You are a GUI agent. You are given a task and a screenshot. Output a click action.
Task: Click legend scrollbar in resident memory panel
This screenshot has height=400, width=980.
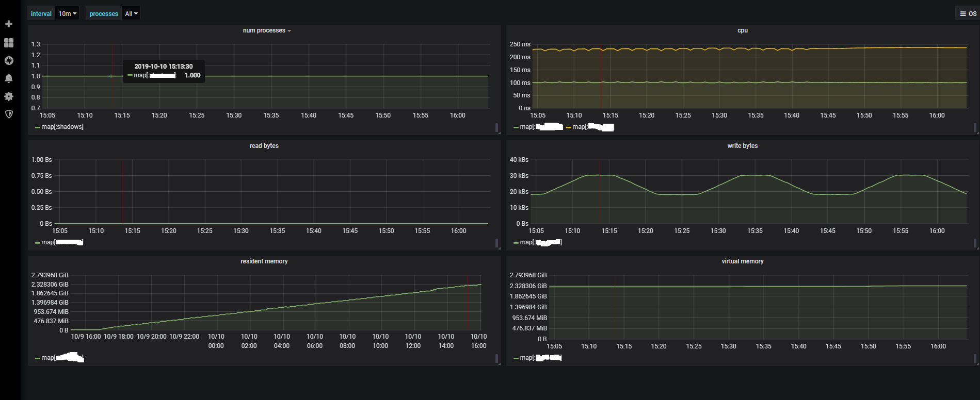pos(496,358)
